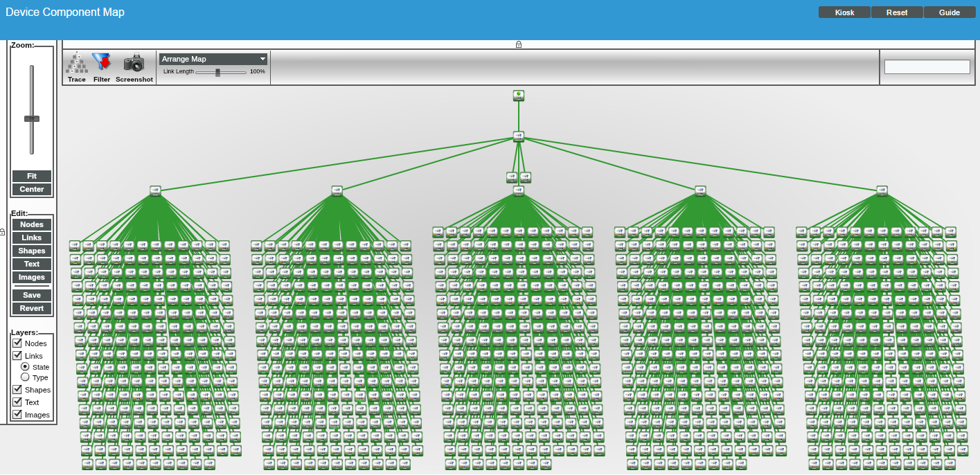This screenshot has width=980, height=475.
Task: Select the Type radio button
Action: point(25,377)
